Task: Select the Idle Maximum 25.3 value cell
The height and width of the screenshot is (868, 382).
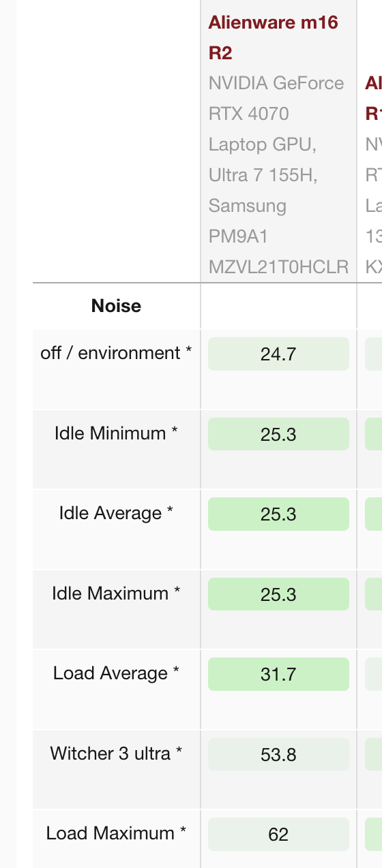Action: pyautogui.click(x=278, y=594)
